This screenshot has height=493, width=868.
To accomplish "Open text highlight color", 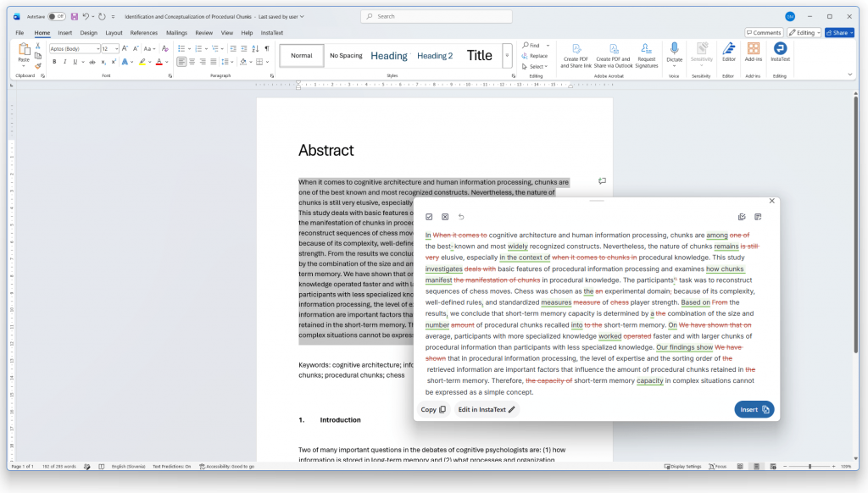I will 142,62.
